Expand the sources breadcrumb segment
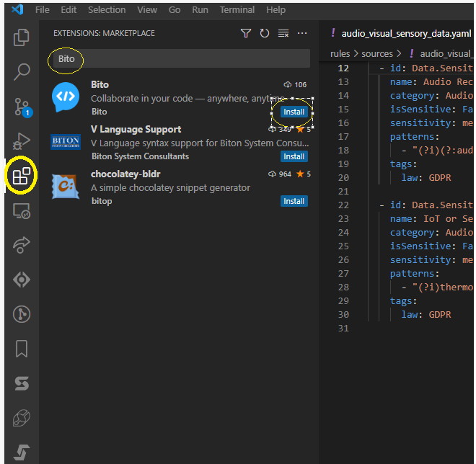 coord(376,54)
